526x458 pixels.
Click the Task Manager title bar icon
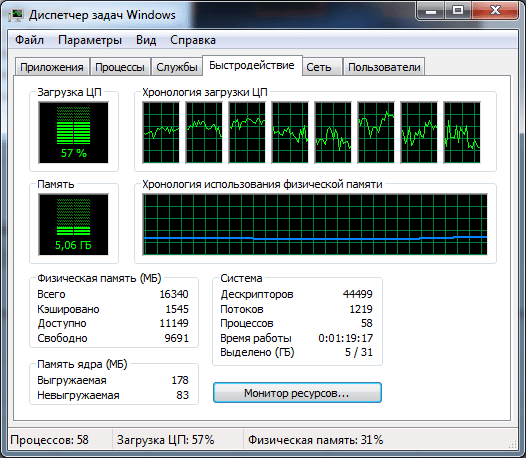click(x=15, y=15)
